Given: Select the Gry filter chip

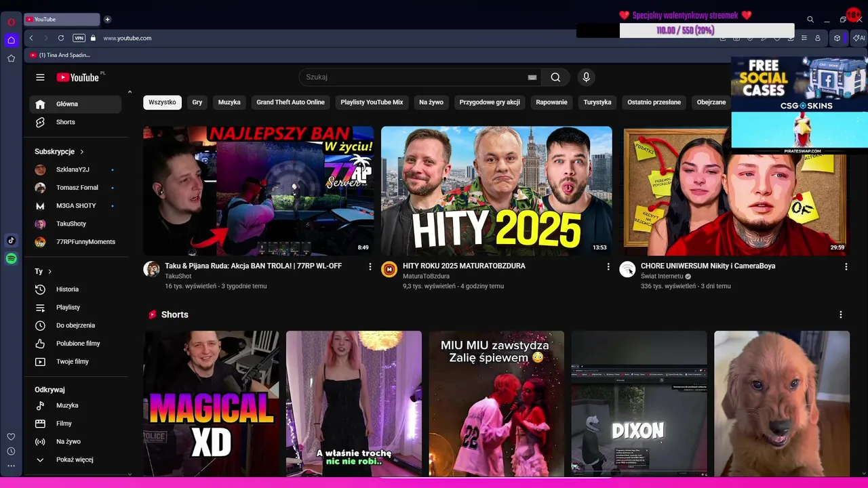Looking at the screenshot, I should click(x=197, y=102).
